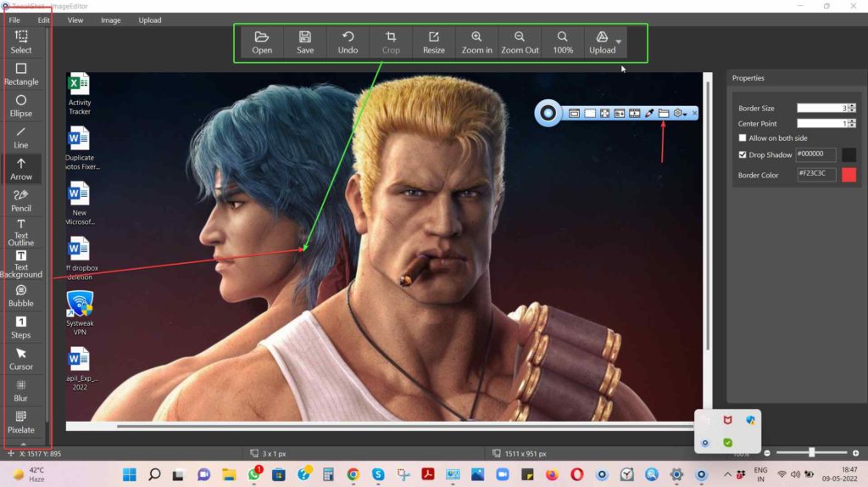Uncheck the Drop Shadow checkbox
Image resolution: width=868 pixels, height=487 pixels.
743,154
